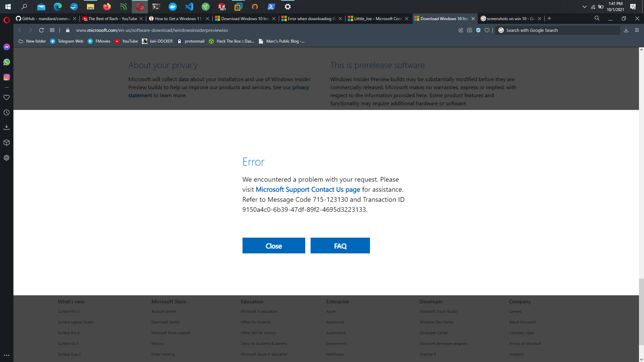Open Microsoft Support Contact Us page link

point(308,190)
